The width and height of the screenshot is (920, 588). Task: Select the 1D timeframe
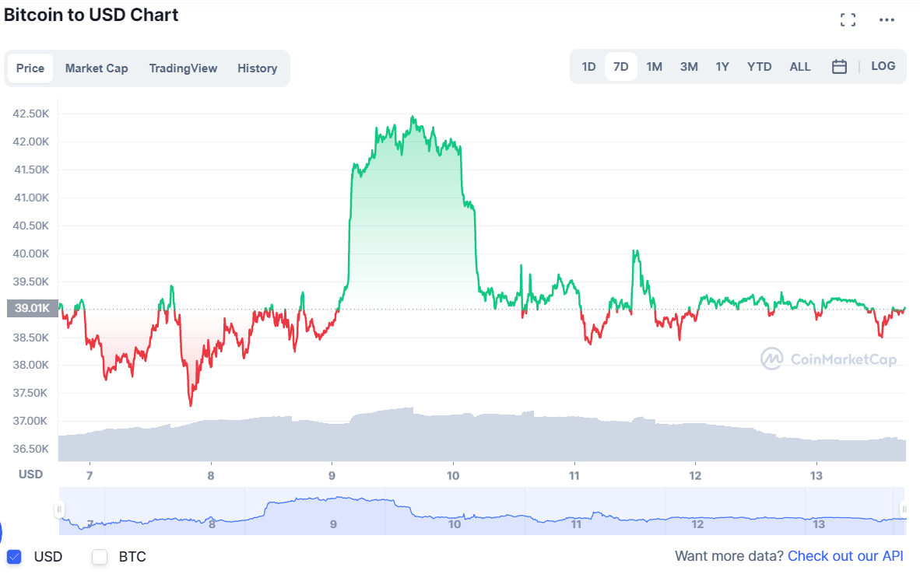pyautogui.click(x=588, y=67)
